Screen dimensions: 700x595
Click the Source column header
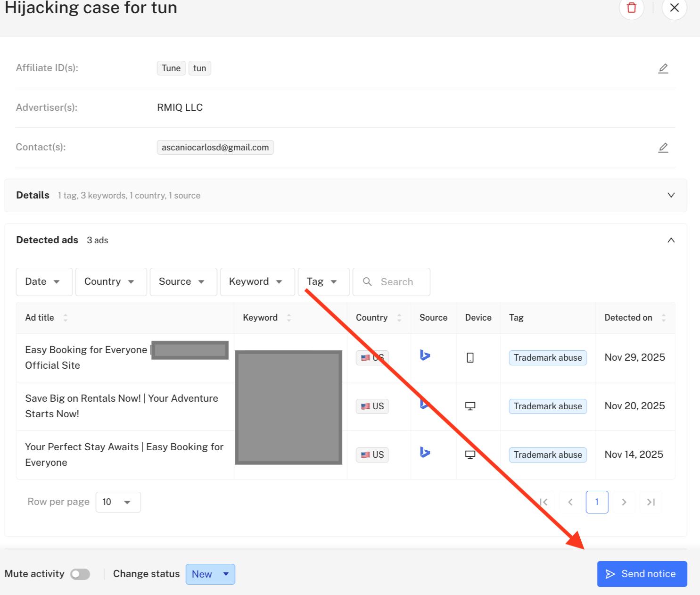(433, 318)
